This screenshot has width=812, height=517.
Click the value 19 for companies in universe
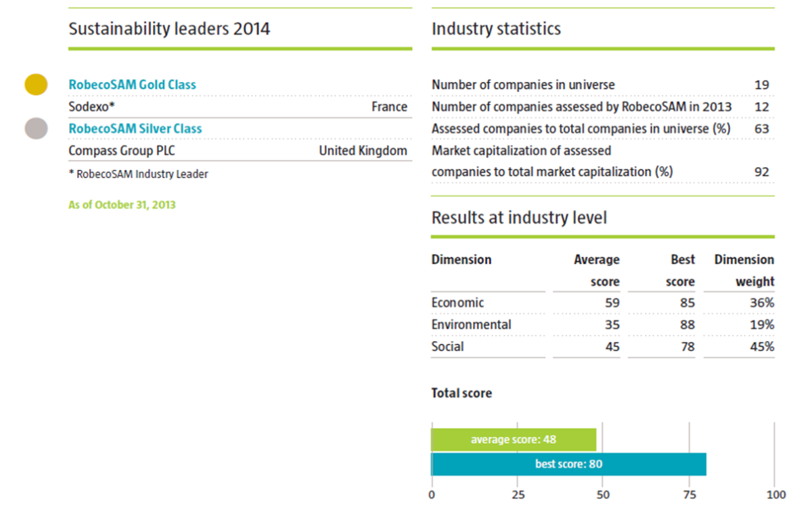pos(762,85)
